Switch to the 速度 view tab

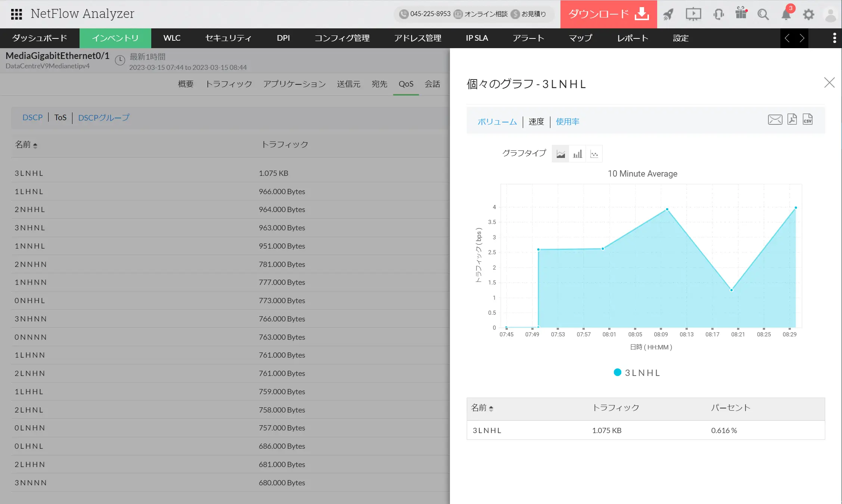point(536,121)
